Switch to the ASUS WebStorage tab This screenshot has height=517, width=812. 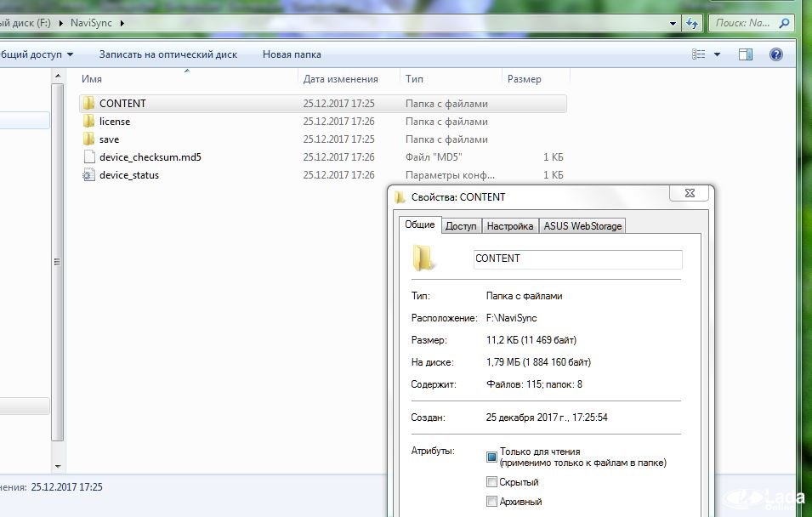tap(583, 226)
